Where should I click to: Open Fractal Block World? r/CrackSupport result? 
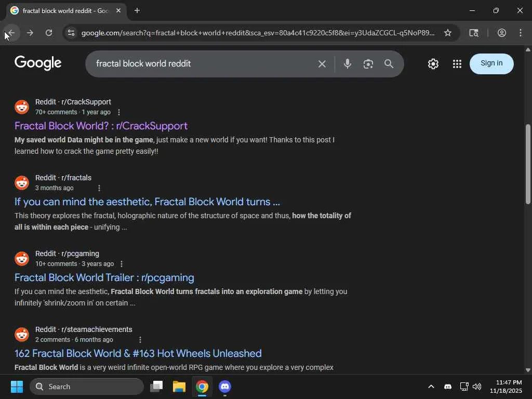point(101,126)
